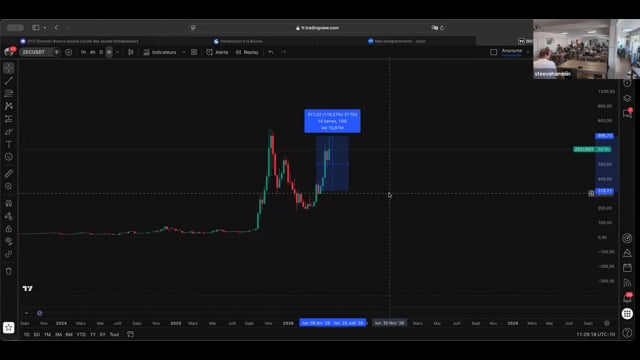Viewport: 640px width, 360px height.
Task: Select the trend line drawing tool
Action: [9, 81]
